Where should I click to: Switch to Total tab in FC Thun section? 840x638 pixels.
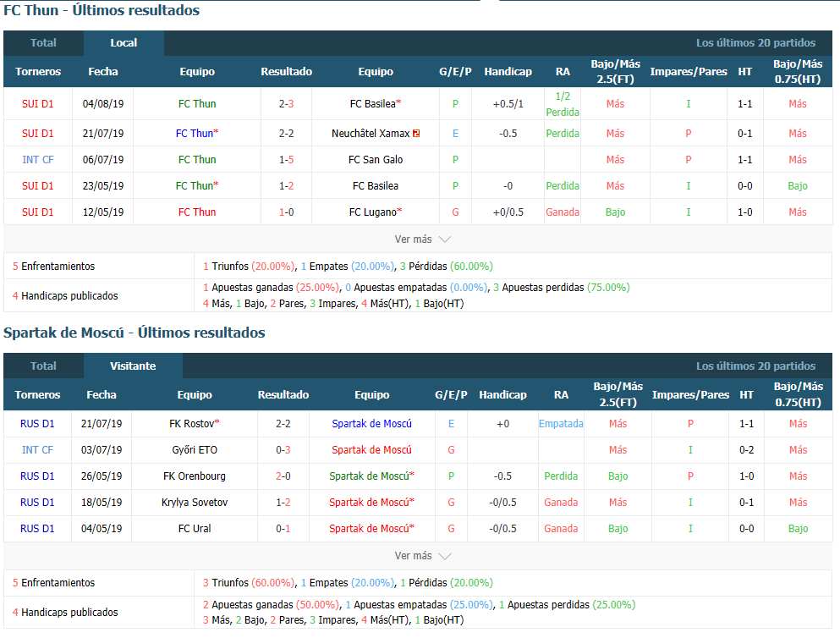[43, 43]
